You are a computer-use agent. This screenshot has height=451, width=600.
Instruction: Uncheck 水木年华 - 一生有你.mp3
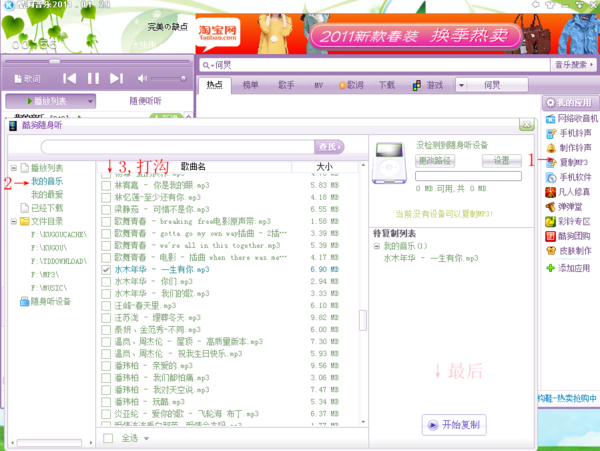[x=106, y=270]
